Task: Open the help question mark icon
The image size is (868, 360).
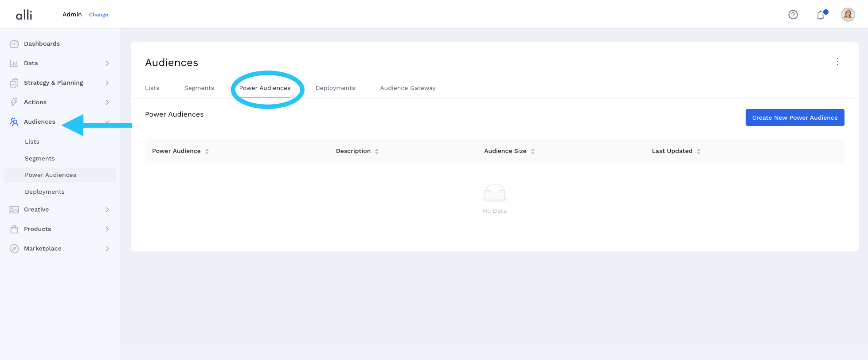Action: (793, 15)
